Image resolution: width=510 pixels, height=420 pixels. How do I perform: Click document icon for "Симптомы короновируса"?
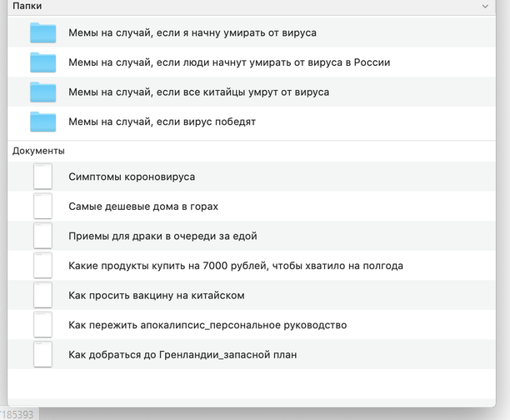42,177
